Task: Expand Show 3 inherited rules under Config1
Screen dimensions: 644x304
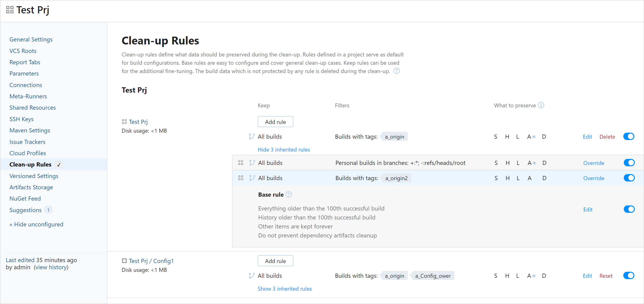Action: pyautogui.click(x=285, y=289)
